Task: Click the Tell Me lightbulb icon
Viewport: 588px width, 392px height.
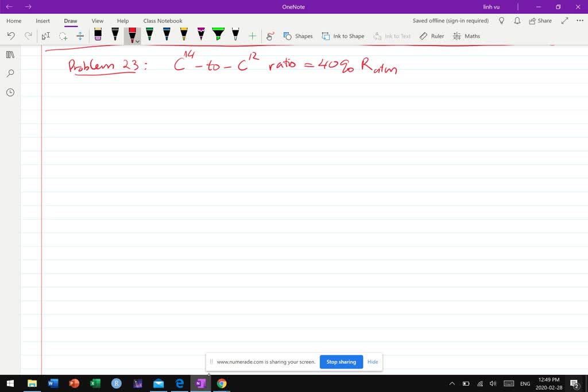Action: (x=501, y=21)
